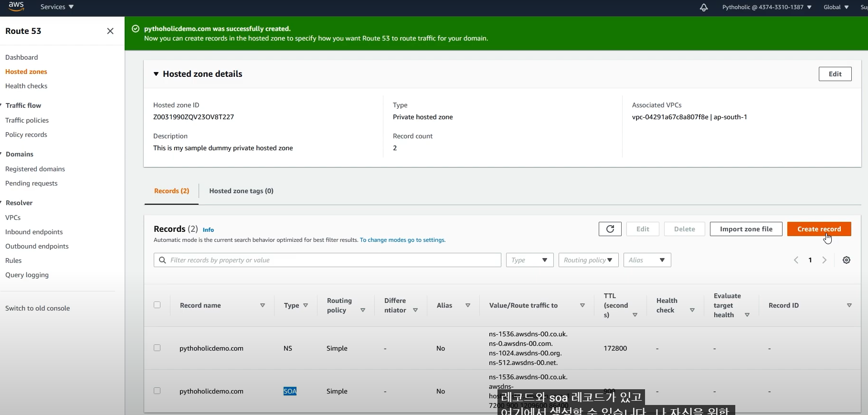Open Traffic policies in the sidebar

[x=27, y=120]
